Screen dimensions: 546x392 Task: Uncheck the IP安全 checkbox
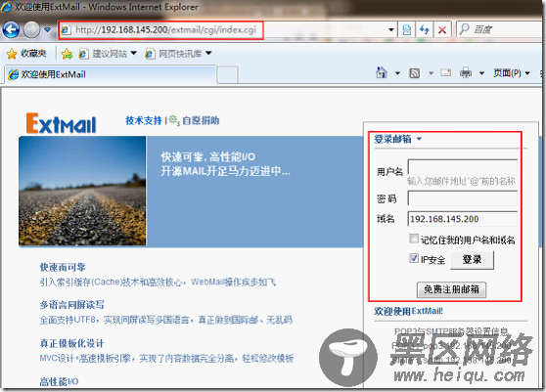(414, 258)
